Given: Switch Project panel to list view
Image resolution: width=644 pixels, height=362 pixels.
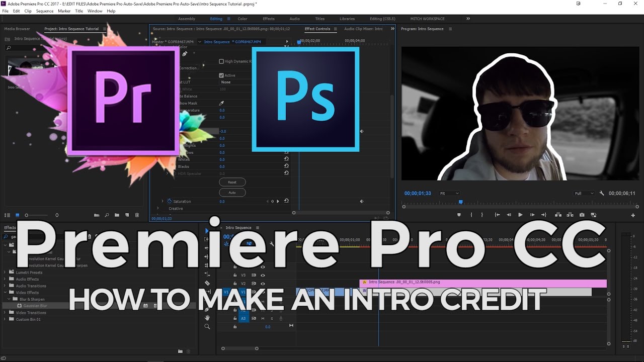Looking at the screenshot, I should 7,215.
